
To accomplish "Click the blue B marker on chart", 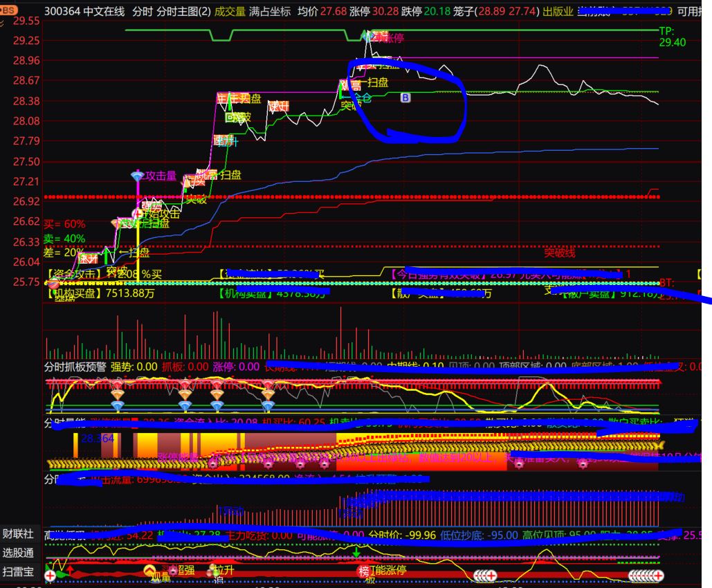I will pyautogui.click(x=405, y=97).
